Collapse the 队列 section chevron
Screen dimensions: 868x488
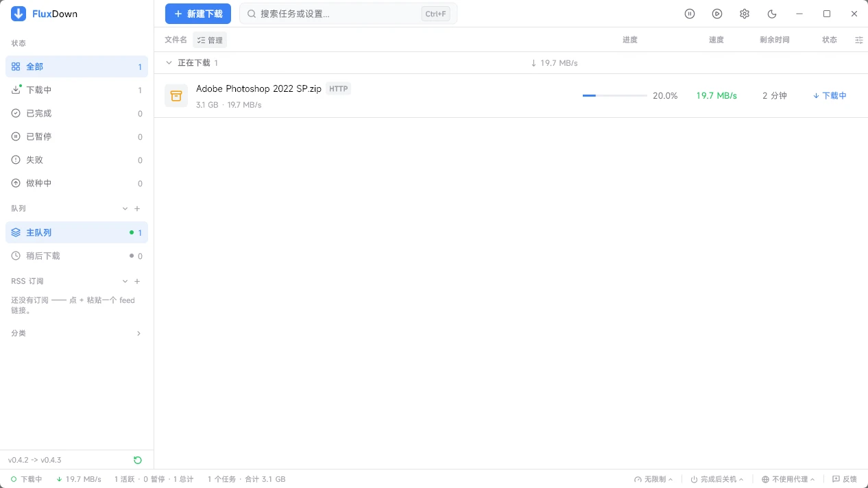coord(125,208)
